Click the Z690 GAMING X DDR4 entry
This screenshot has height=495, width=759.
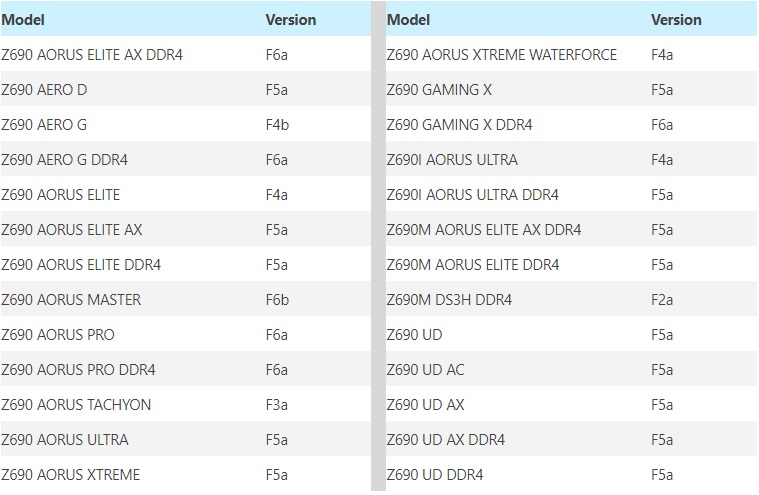pos(459,125)
